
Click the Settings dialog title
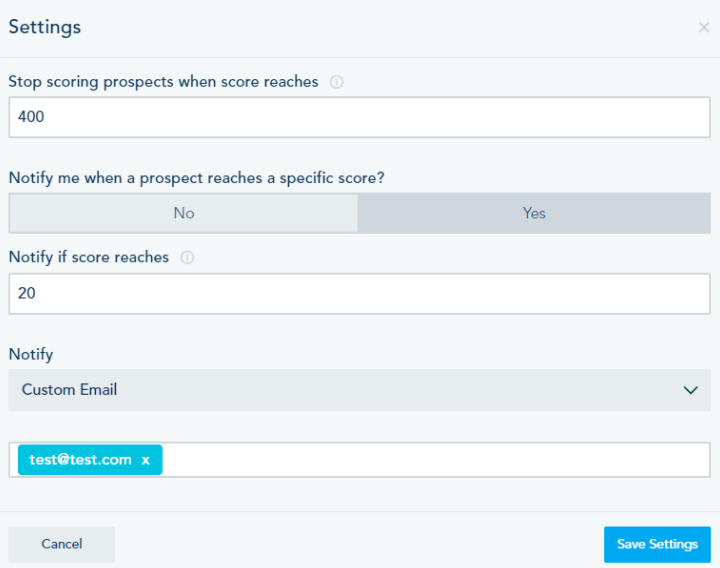45,27
